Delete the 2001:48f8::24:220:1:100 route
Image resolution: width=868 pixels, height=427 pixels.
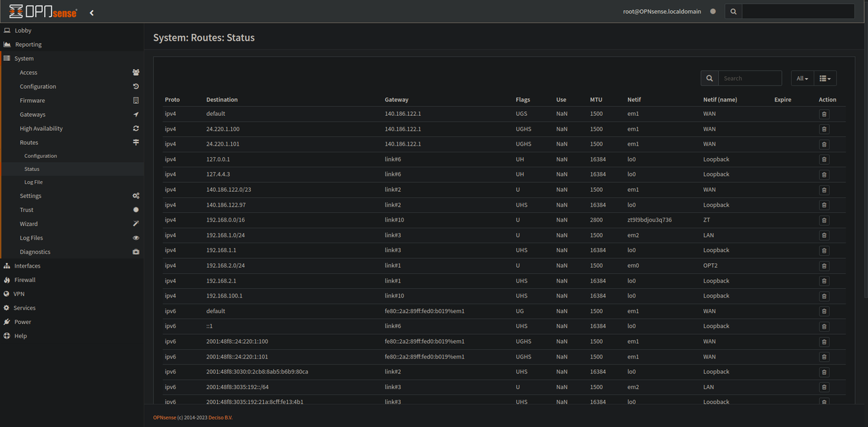(824, 342)
